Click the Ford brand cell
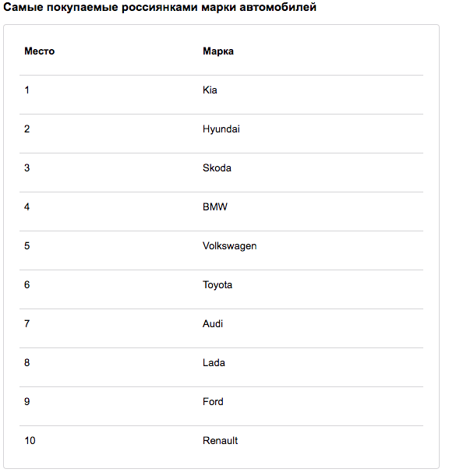Viewport: 449px width, 476px height. [x=213, y=402]
